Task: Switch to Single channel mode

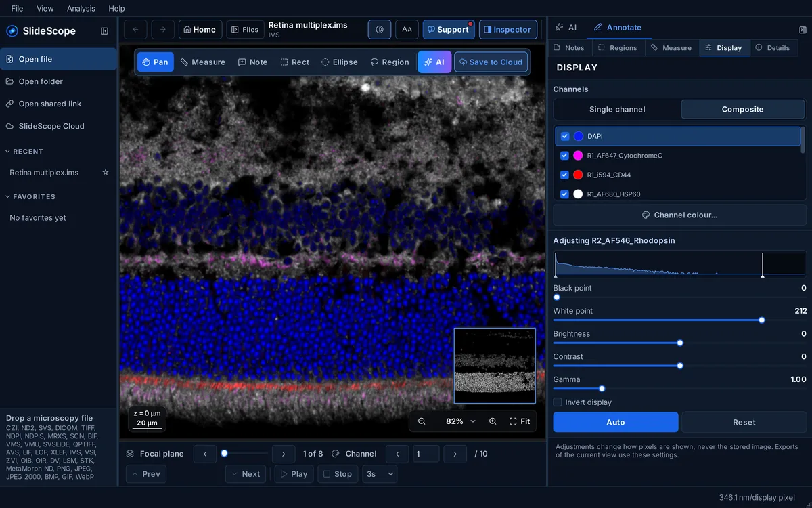Action: (617, 109)
